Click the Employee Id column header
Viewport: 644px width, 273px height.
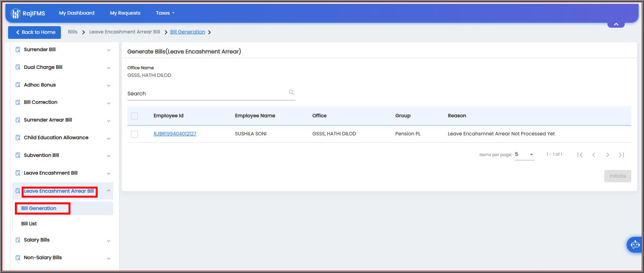[x=168, y=116]
